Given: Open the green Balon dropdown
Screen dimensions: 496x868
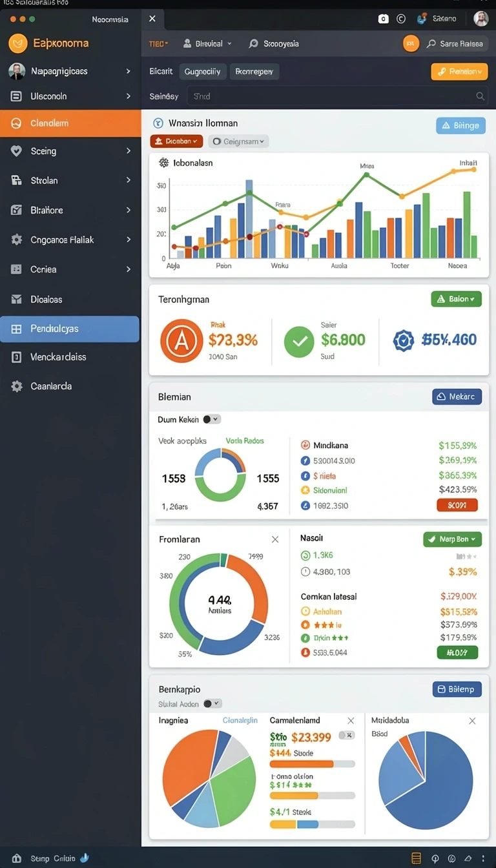Looking at the screenshot, I should (x=456, y=299).
